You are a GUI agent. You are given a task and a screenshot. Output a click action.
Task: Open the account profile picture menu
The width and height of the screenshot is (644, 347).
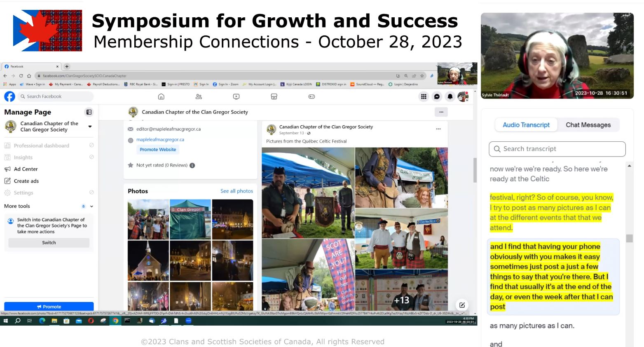463,96
